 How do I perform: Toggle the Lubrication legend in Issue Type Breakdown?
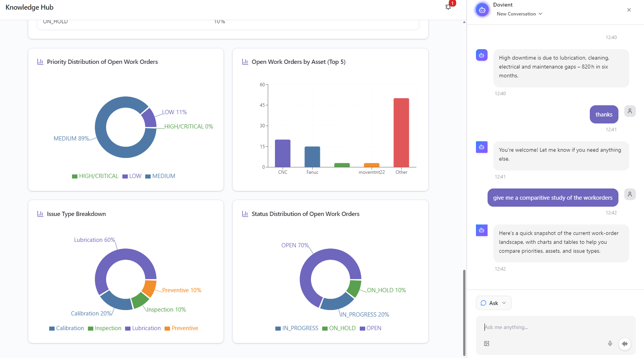pos(143,328)
